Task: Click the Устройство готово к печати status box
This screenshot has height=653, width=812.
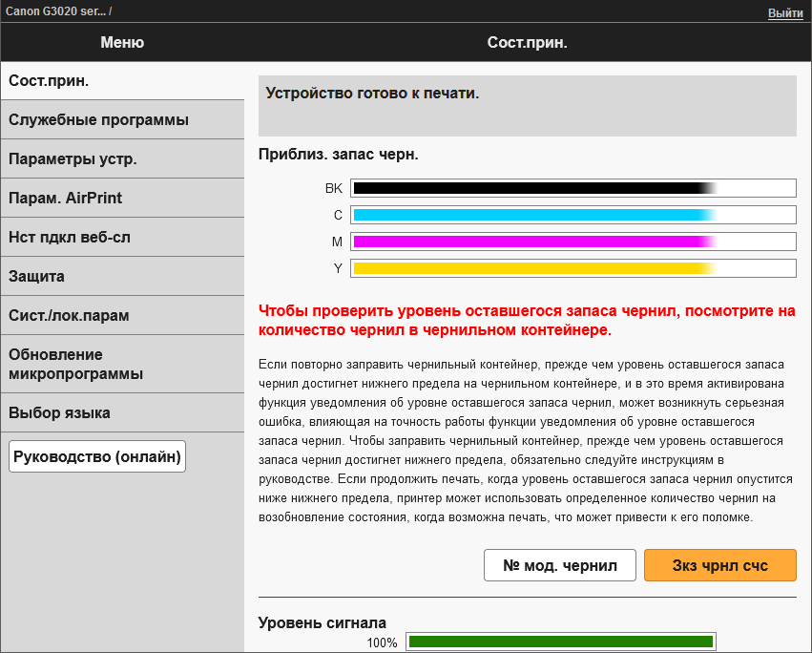Action: 527,105
